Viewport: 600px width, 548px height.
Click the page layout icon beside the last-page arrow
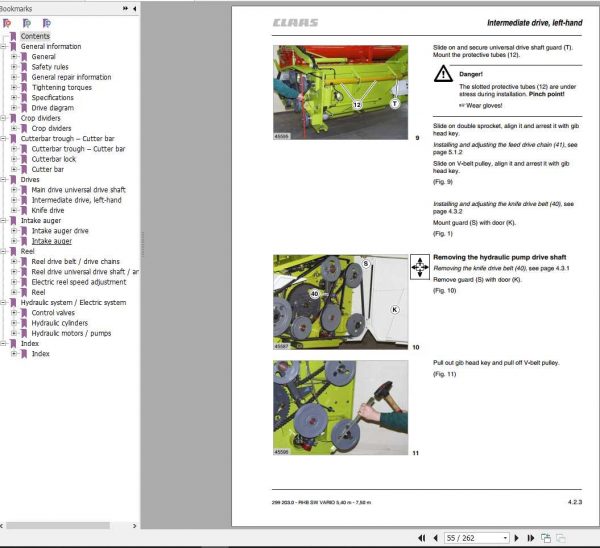coord(546,538)
